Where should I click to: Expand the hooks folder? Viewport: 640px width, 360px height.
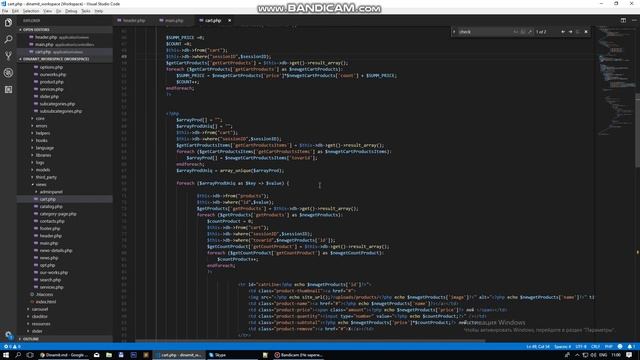[41, 140]
